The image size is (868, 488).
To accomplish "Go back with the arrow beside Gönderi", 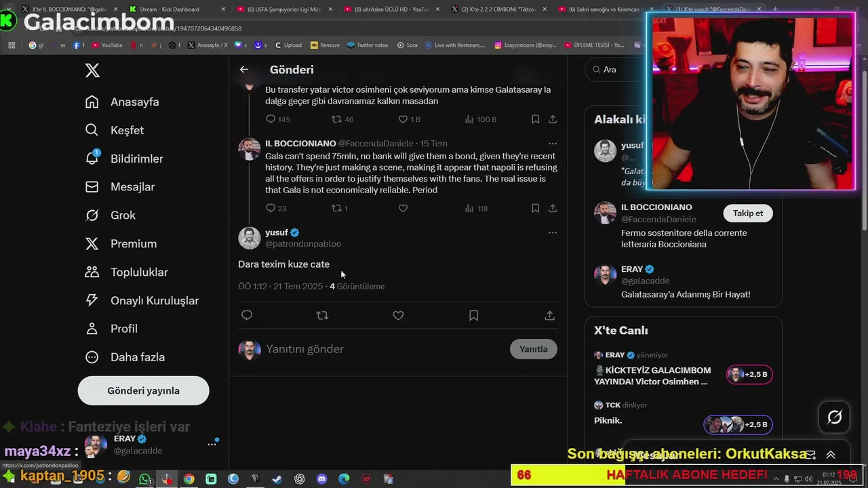I will point(244,69).
